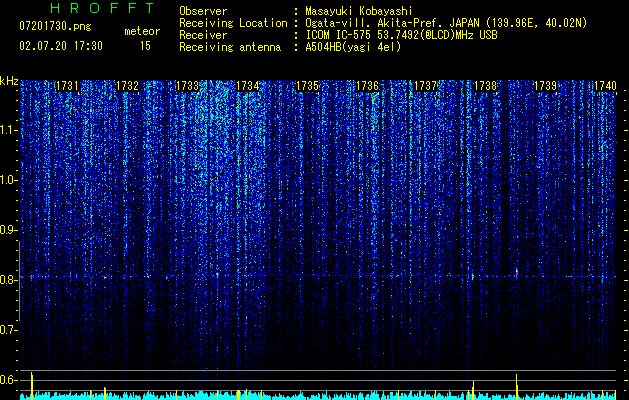Click the 1734 time marker

(x=248, y=85)
